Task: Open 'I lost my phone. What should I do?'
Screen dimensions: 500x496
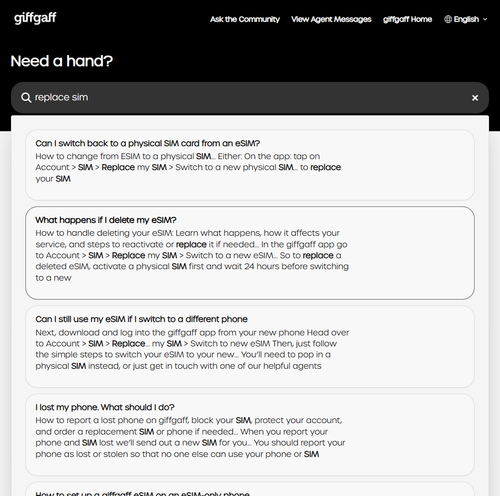Action: click(250, 435)
